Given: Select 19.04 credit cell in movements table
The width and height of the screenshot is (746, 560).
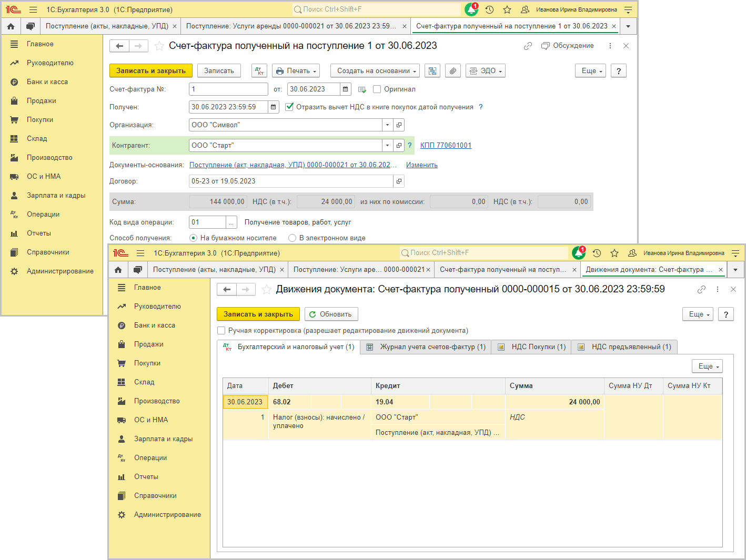Looking at the screenshot, I should (400, 402).
